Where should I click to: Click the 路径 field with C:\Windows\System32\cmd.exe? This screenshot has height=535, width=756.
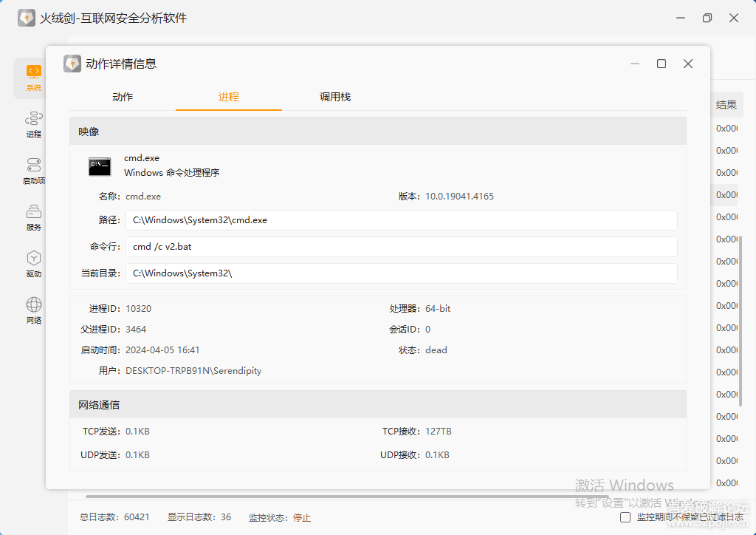tap(402, 220)
